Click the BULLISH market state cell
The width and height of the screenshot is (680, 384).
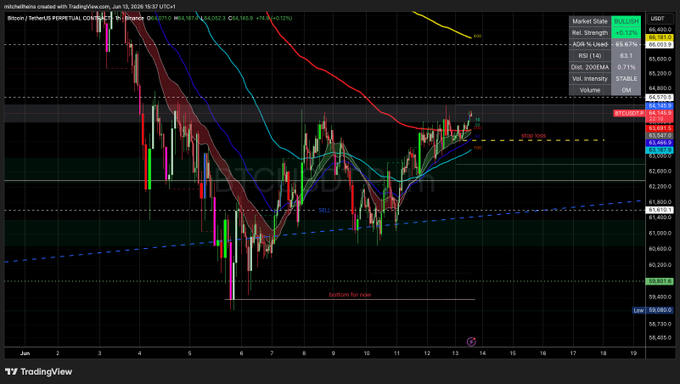tap(626, 21)
